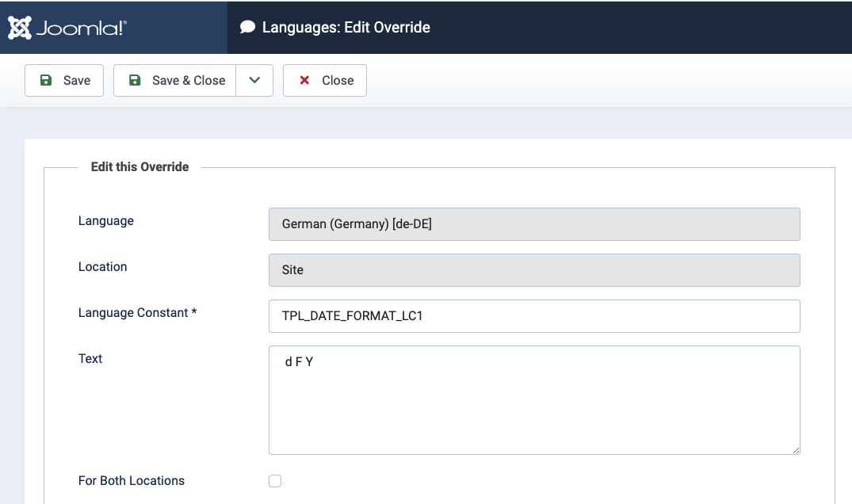Viewport: 852px width, 504px height.
Task: Click the Text field label
Action: coord(90,359)
